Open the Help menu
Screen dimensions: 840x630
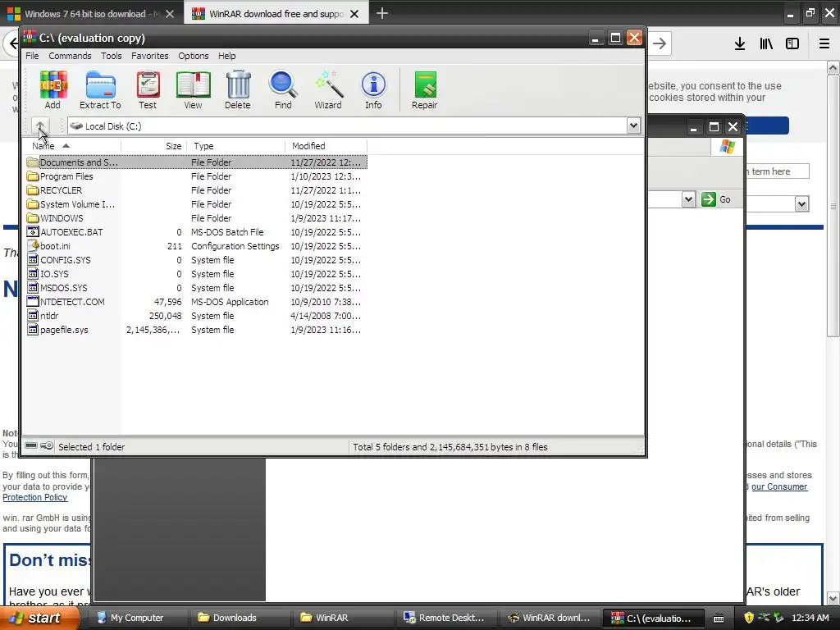(x=226, y=56)
